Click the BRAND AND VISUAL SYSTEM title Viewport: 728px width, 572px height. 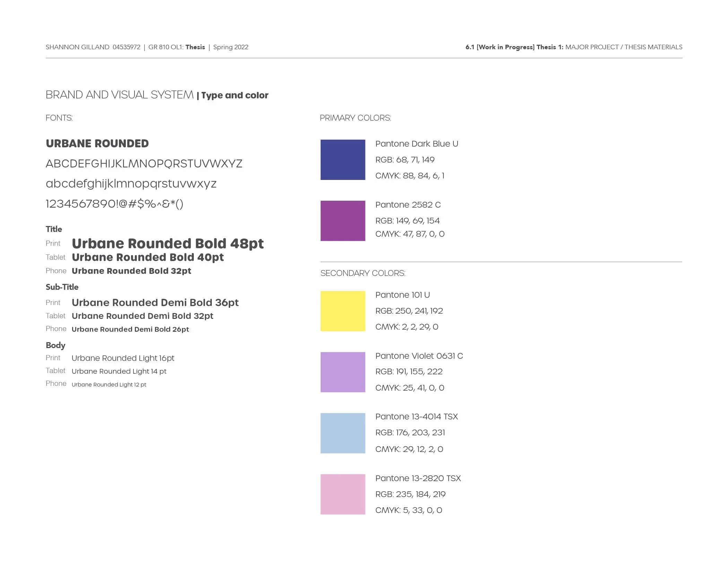click(x=120, y=95)
